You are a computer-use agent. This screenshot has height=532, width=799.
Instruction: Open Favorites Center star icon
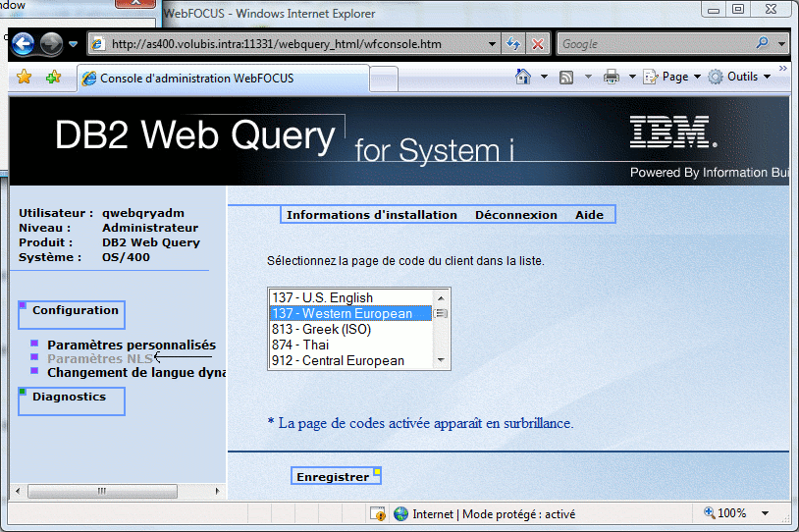(24, 77)
